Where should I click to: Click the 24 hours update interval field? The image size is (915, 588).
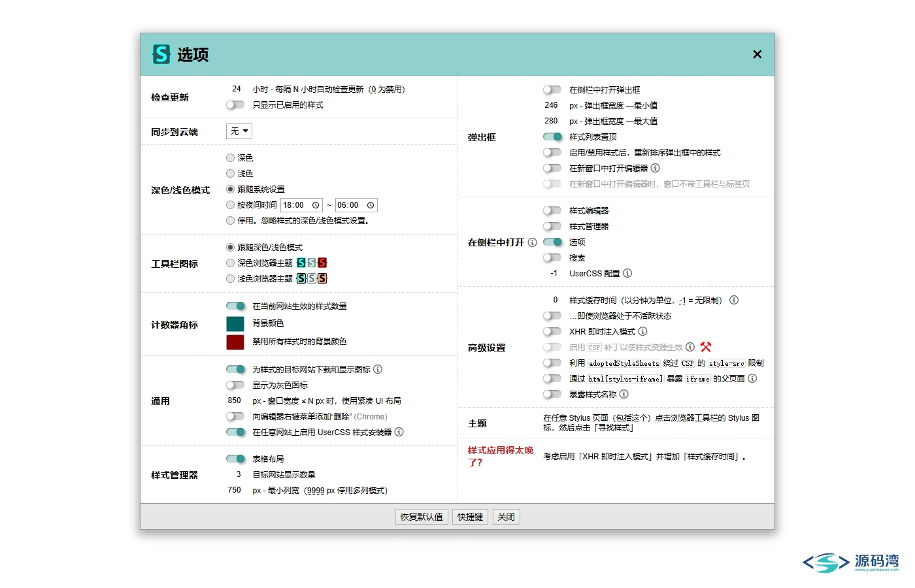pos(235,89)
